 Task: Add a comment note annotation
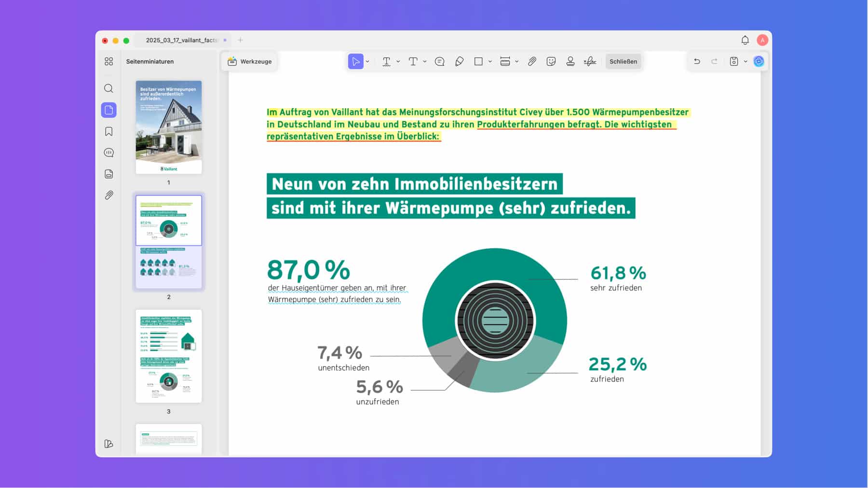point(439,61)
